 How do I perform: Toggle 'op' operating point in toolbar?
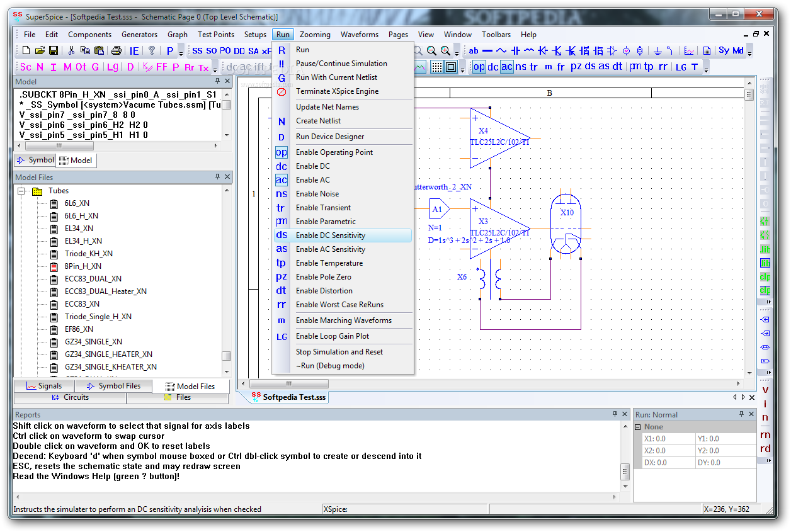tap(479, 67)
